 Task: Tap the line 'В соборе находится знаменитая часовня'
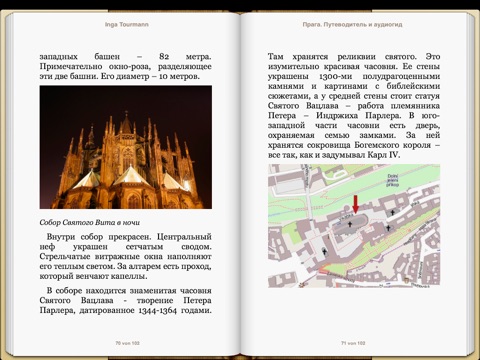point(129,291)
